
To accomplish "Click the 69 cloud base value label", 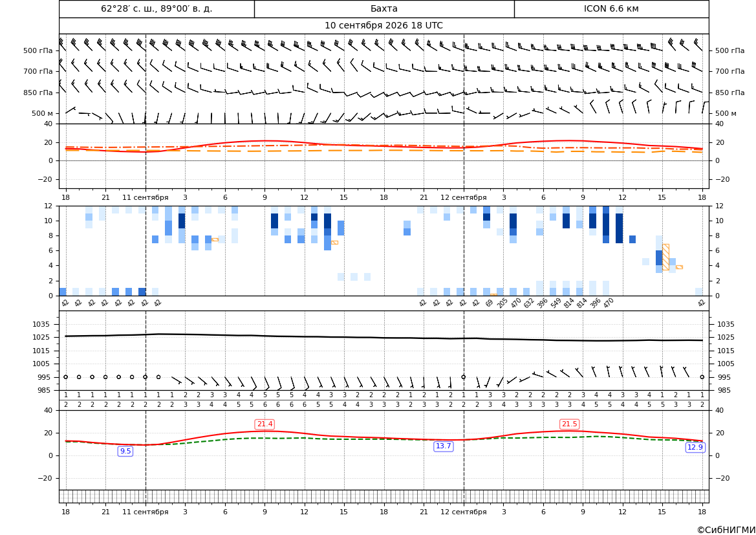I will tap(489, 303).
